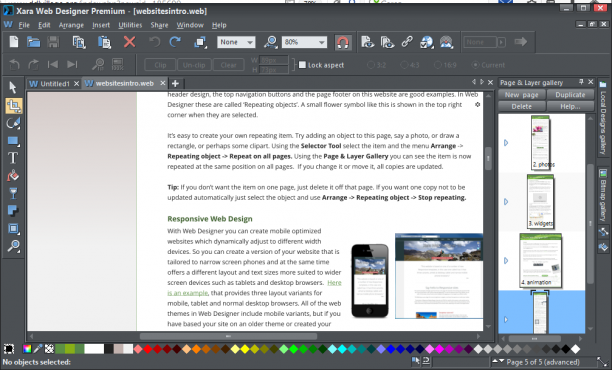Copy the selection using the Copy icon
Screen dimensions: 612x370
pyautogui.click(x=79, y=42)
